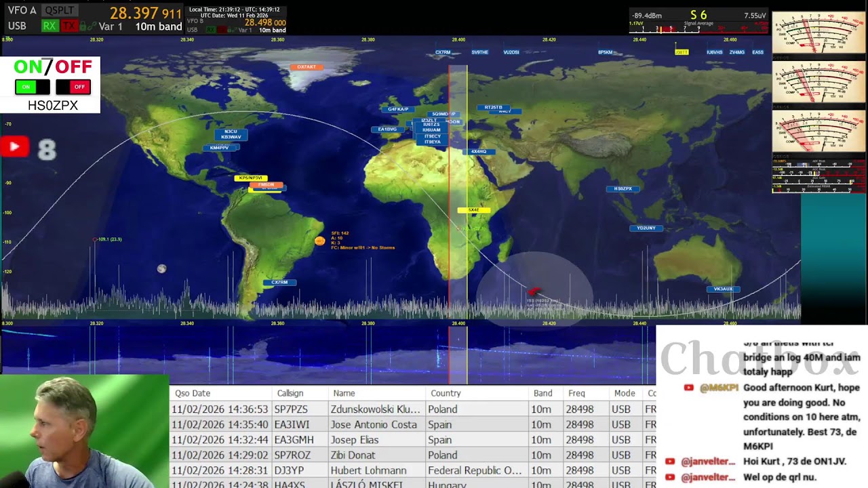Click the waterfall display at 28.400 marker
The height and width of the screenshot is (488, 868).
(459, 354)
